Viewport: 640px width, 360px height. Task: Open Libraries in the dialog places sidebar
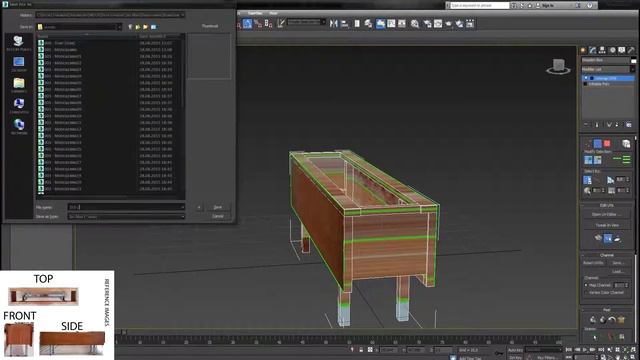click(19, 85)
